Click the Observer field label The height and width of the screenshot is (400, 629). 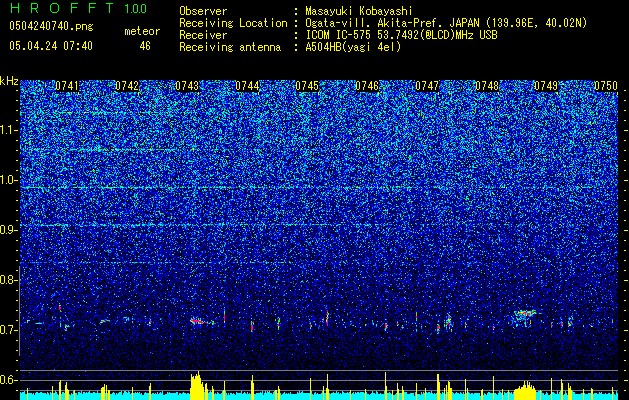point(203,11)
